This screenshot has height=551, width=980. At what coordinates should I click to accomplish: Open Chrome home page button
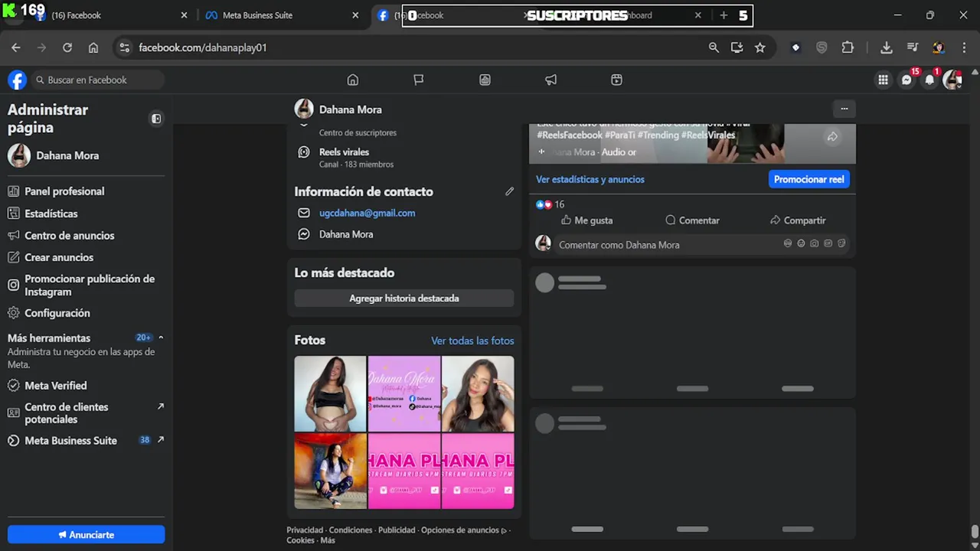point(93,47)
